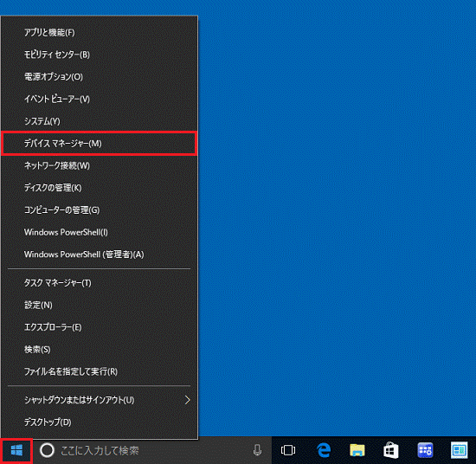
Task: Select システム(Y)
Action: (x=100, y=121)
